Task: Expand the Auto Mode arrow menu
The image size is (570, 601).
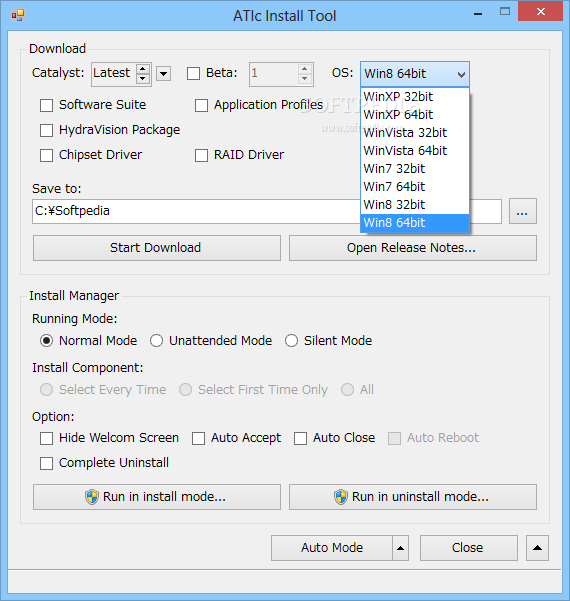Action: (401, 548)
